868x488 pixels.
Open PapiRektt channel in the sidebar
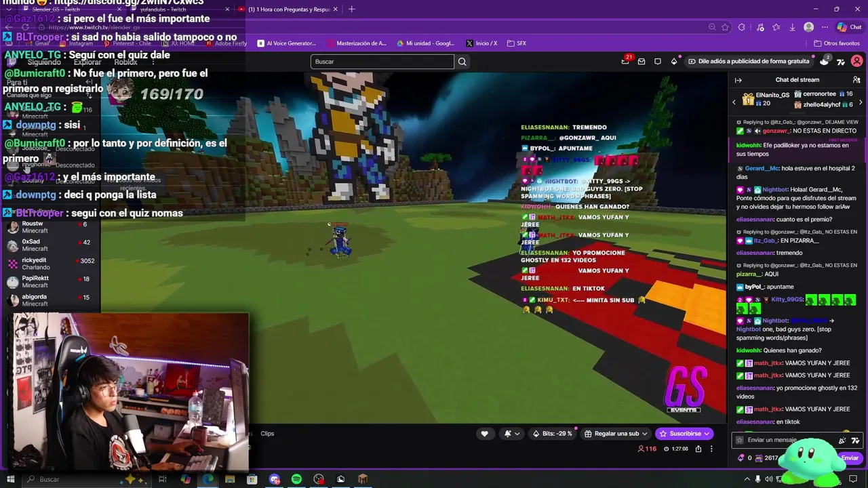51,282
